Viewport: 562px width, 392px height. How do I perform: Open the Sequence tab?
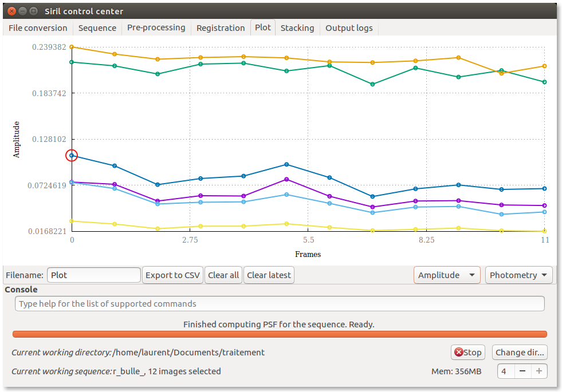click(x=97, y=28)
